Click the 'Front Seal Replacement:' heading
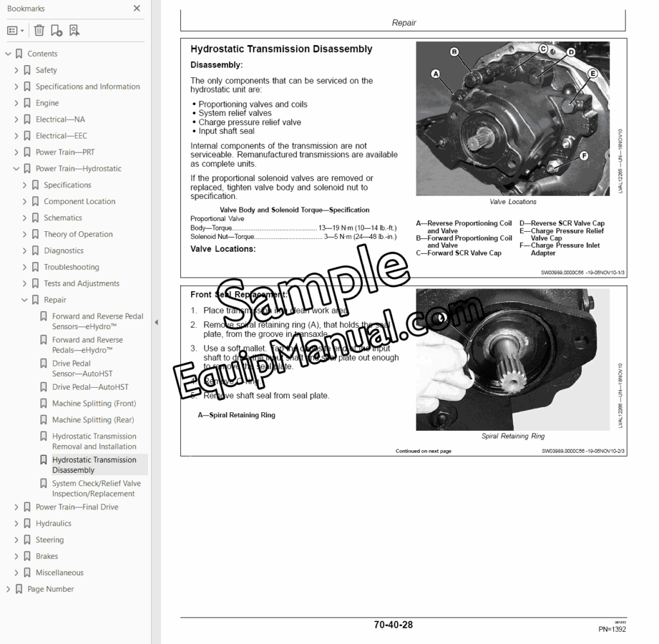659x644 pixels. tap(239, 295)
